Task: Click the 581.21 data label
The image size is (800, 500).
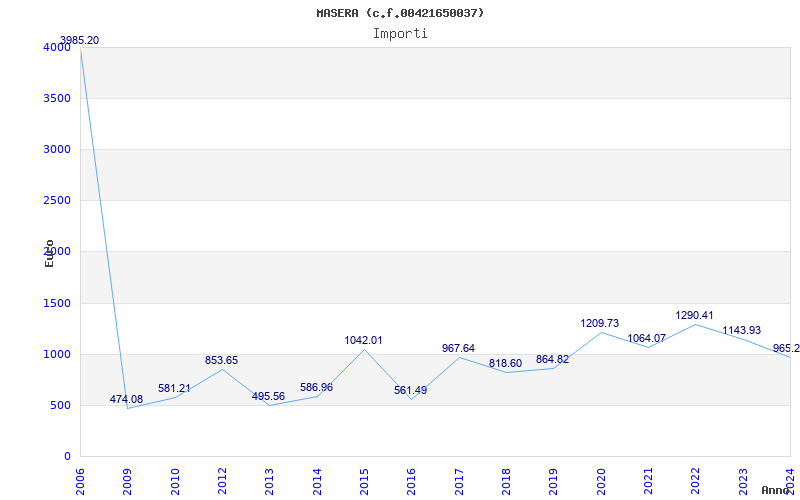Action: pyautogui.click(x=174, y=388)
